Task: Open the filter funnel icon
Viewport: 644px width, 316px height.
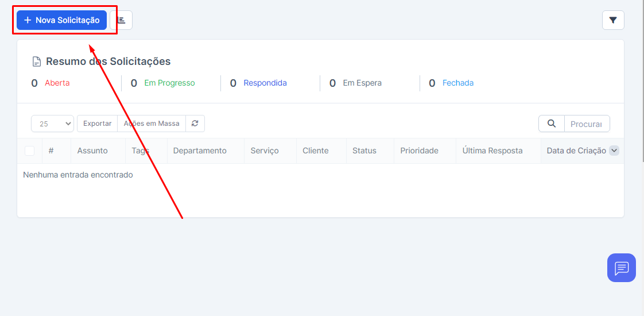Action: pyautogui.click(x=612, y=20)
